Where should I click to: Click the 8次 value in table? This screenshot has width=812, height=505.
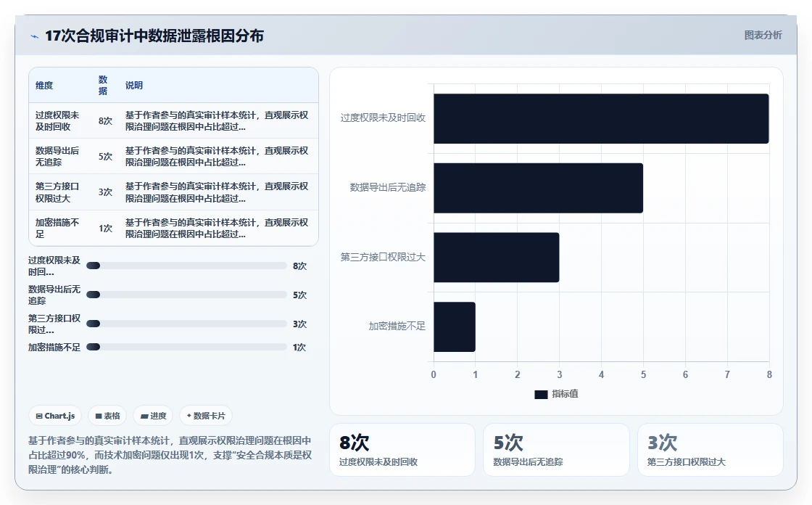tap(106, 120)
